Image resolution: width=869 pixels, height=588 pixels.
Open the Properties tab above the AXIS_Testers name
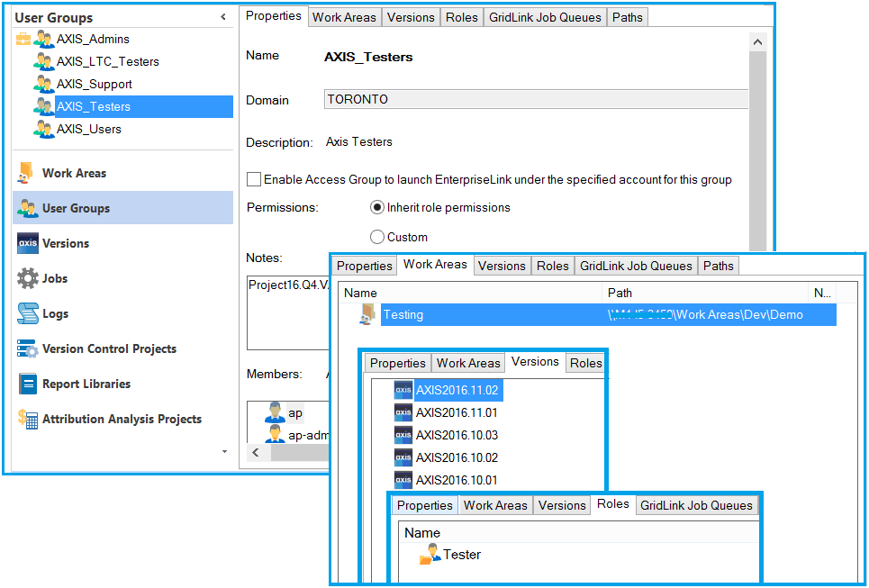pyautogui.click(x=274, y=15)
